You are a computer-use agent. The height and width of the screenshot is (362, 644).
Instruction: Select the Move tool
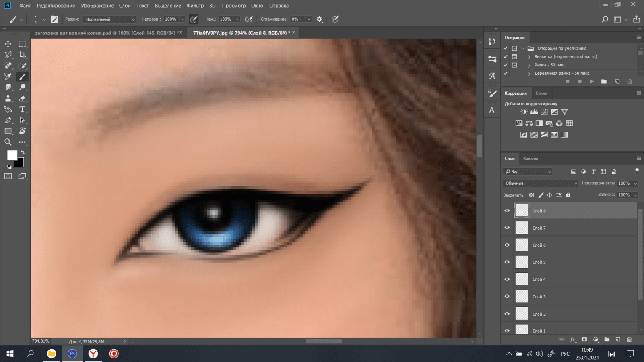[8, 44]
